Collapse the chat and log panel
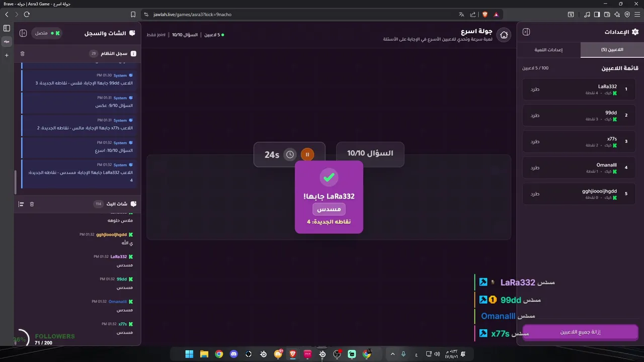The image size is (644, 362). [x=23, y=33]
